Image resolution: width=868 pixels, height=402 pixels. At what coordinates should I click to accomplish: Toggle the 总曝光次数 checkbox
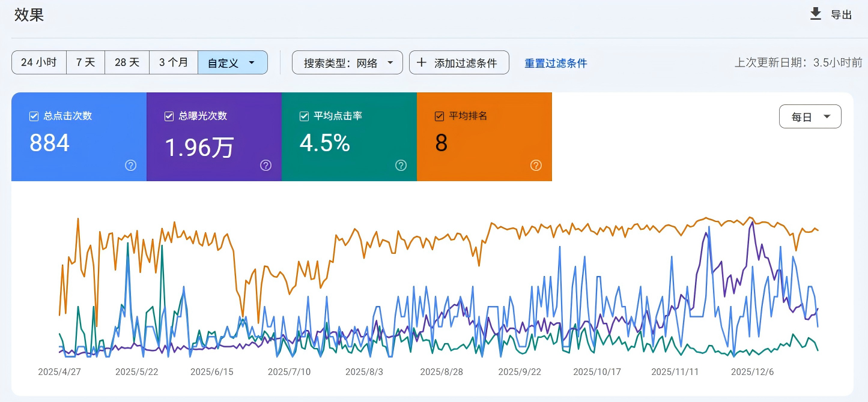[x=169, y=116]
